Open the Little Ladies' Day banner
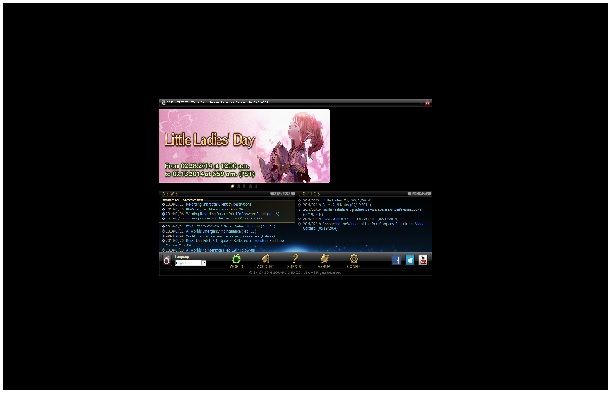 coord(244,146)
